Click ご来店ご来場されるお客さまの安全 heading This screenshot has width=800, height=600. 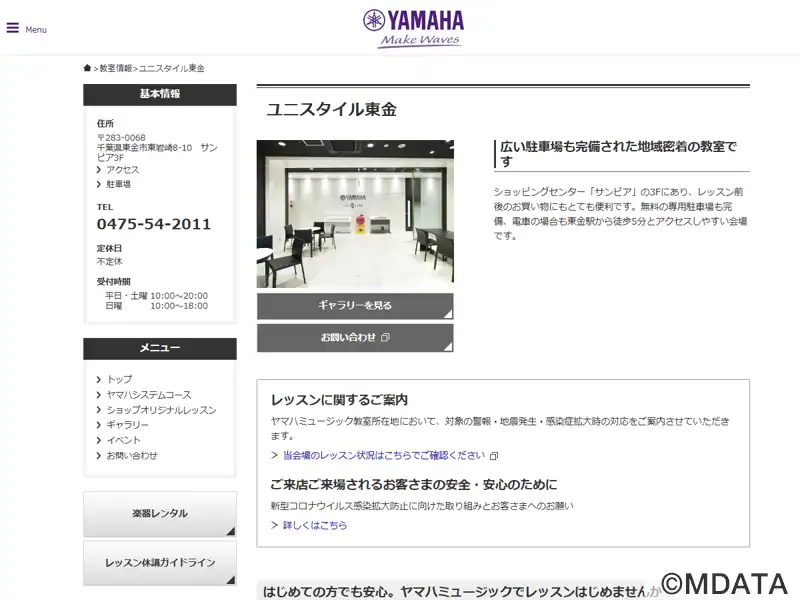pos(414,485)
